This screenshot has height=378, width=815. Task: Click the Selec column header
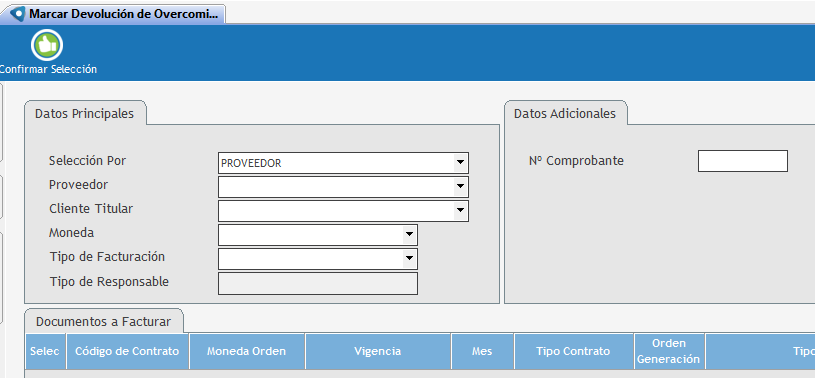(45, 351)
